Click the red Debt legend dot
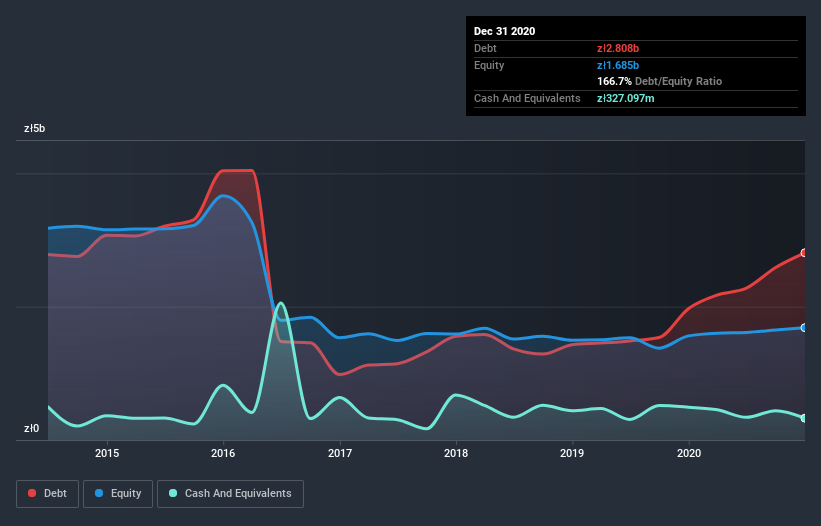 tap(32, 493)
